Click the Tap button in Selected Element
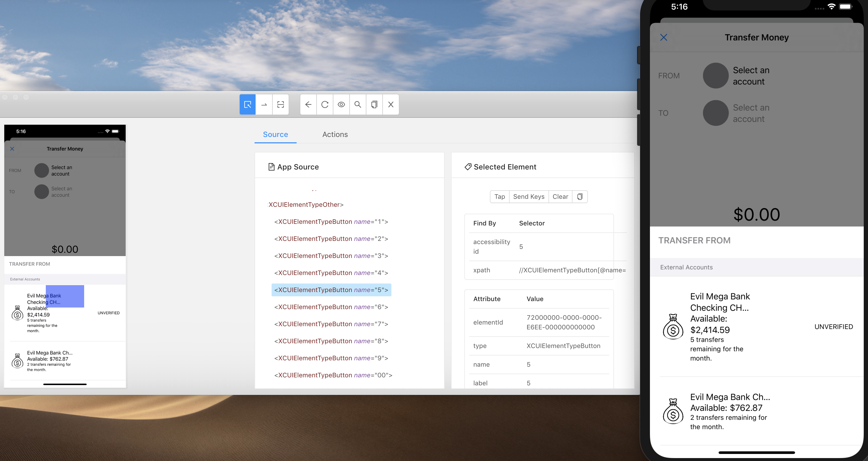The width and height of the screenshot is (868, 461). pos(499,197)
